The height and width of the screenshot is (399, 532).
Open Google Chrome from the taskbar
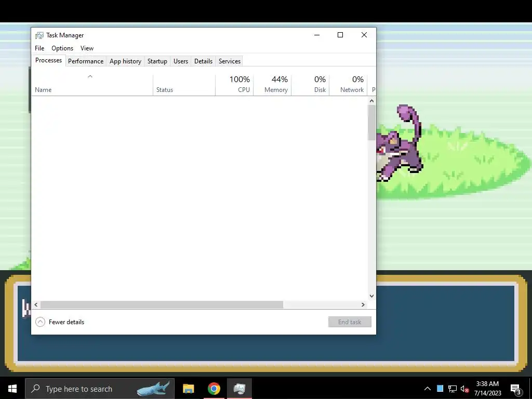coord(214,389)
